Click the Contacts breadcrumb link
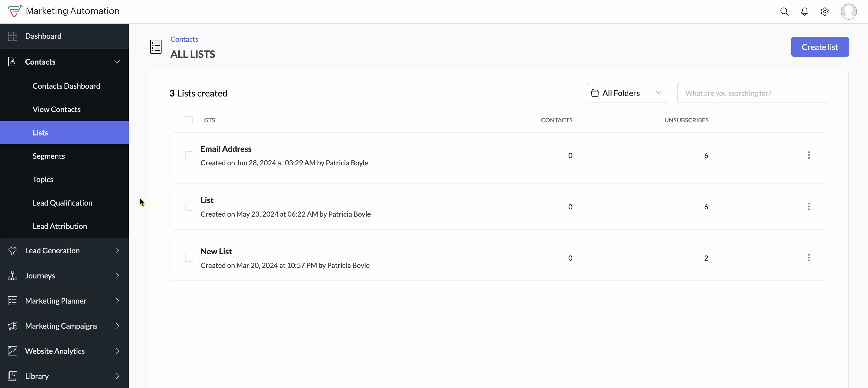Viewport: 868px width, 388px height. pyautogui.click(x=184, y=39)
